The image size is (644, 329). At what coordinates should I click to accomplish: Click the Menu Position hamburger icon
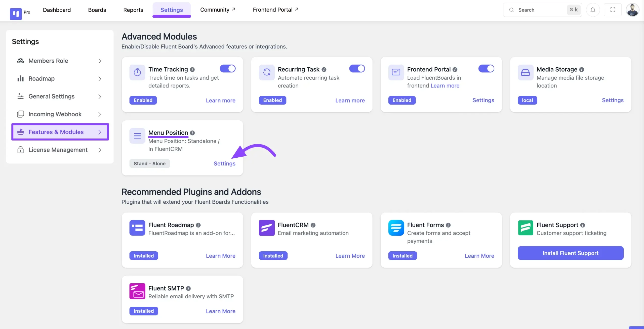(x=137, y=136)
